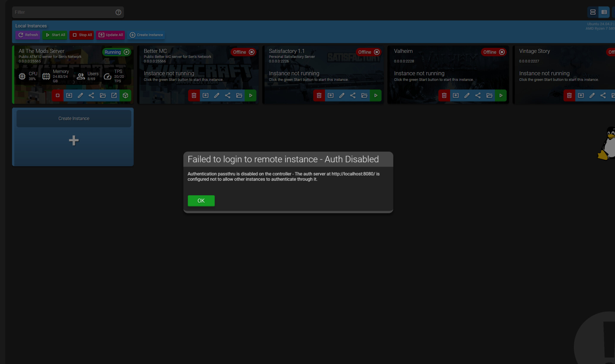Select the All The Mods Server title
This screenshot has height=364, width=615.
pyautogui.click(x=41, y=51)
